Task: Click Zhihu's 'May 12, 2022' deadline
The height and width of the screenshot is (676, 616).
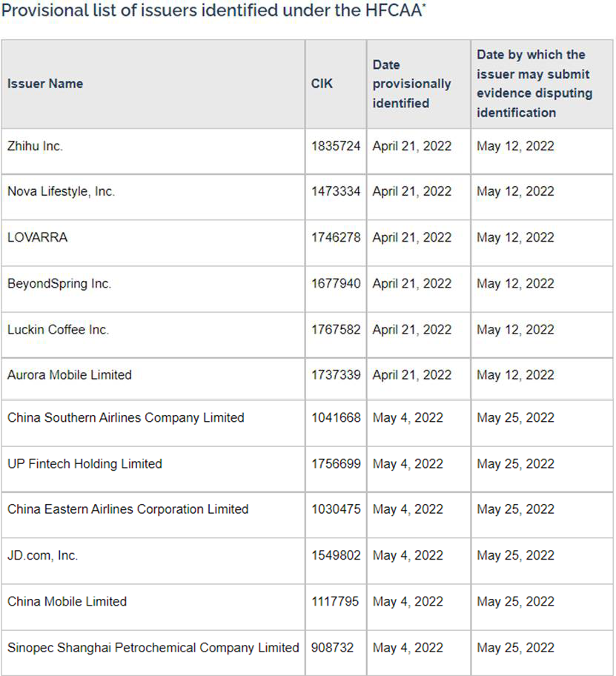Action: (516, 147)
